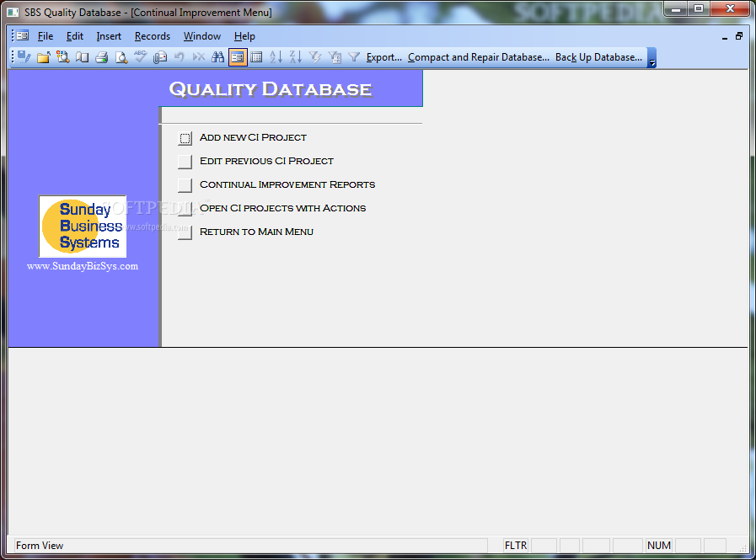This screenshot has height=560, width=756.
Task: Click the paperclip Send as Attachment icon
Action: (x=159, y=57)
